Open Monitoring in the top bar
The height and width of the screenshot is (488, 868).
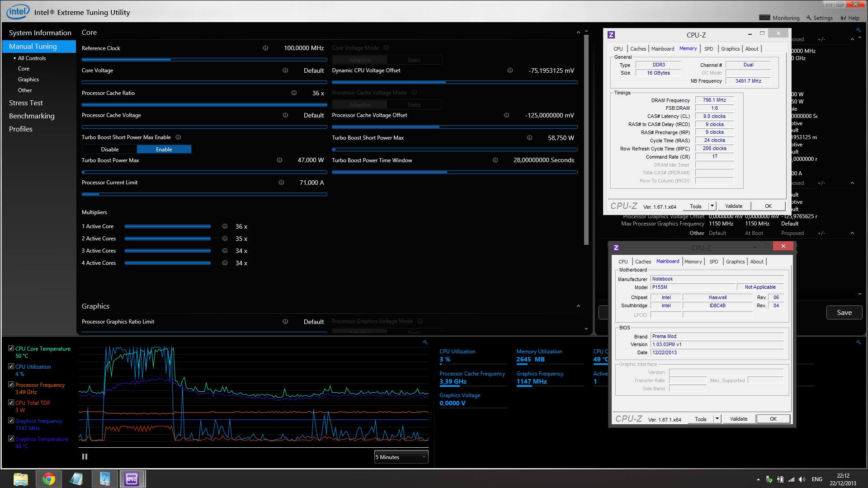click(779, 18)
